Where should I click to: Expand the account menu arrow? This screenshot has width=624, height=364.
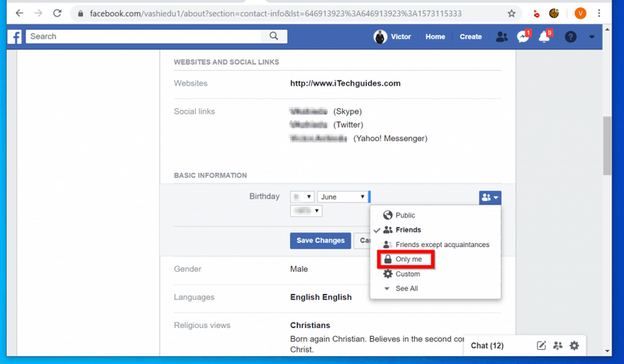point(592,37)
